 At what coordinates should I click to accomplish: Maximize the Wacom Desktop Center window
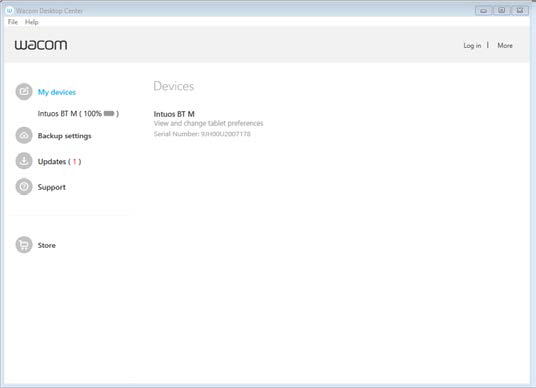click(x=501, y=11)
